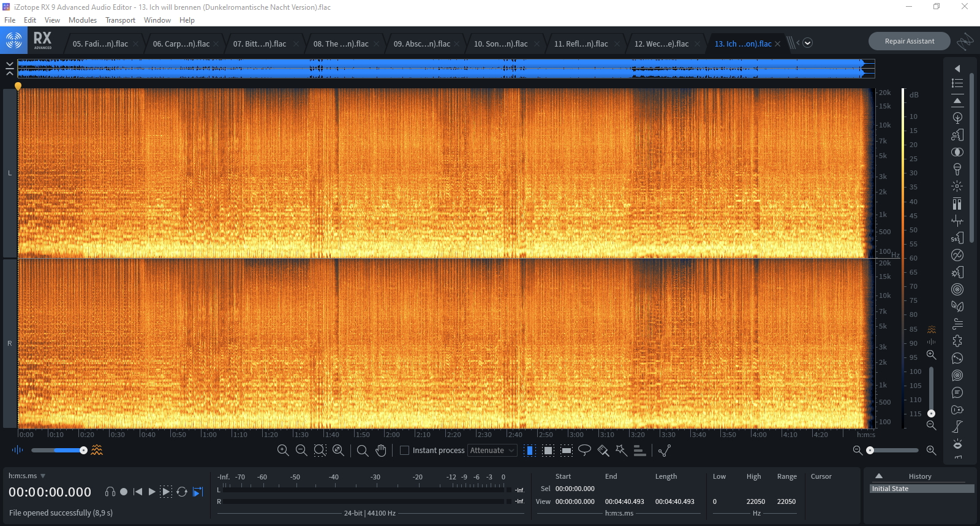Viewport: 980px width, 526px height.
Task: Click the waveform/spectrogram opacity slider handle
Action: 83,451
